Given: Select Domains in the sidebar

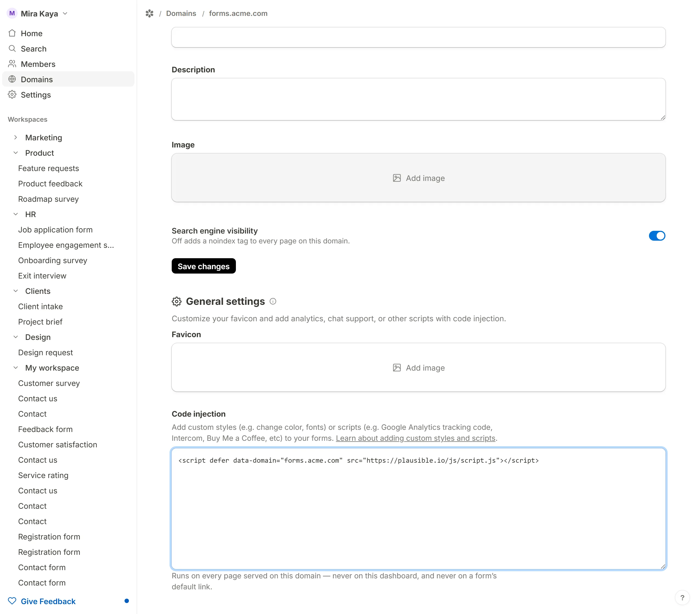Looking at the screenshot, I should click(68, 79).
